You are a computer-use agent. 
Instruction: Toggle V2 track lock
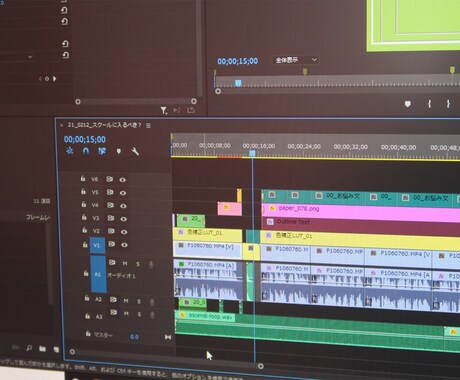pyautogui.click(x=85, y=230)
